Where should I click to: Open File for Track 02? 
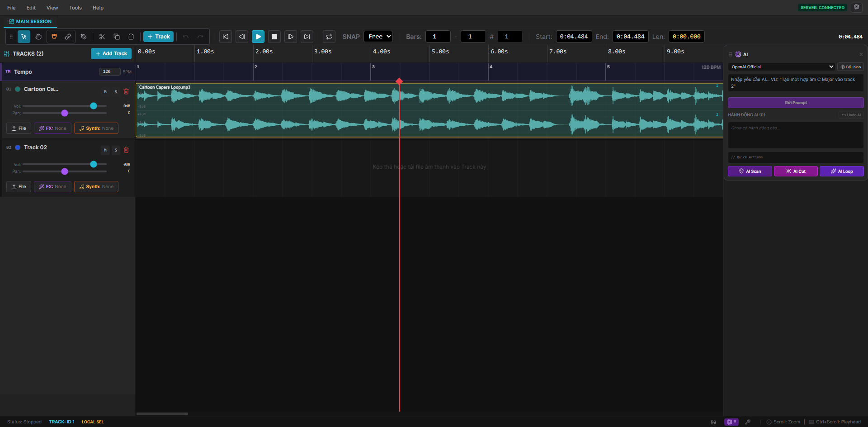pyautogui.click(x=19, y=187)
